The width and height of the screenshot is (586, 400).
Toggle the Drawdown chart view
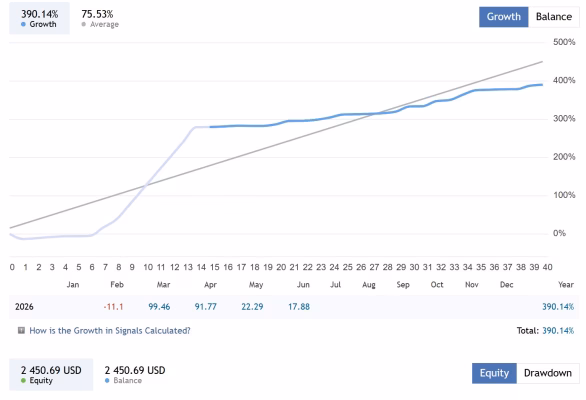(x=548, y=373)
